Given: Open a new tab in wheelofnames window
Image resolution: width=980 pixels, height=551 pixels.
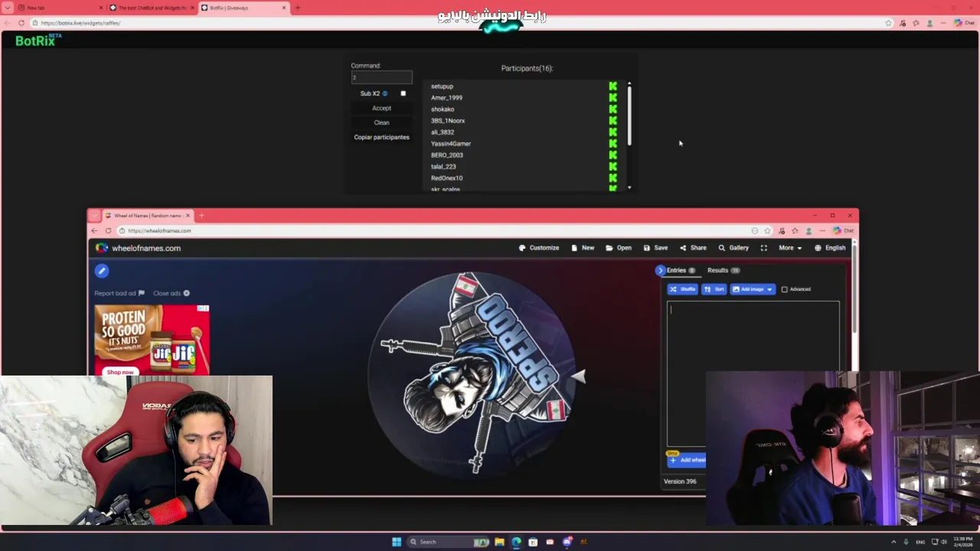Looking at the screenshot, I should click(x=201, y=216).
